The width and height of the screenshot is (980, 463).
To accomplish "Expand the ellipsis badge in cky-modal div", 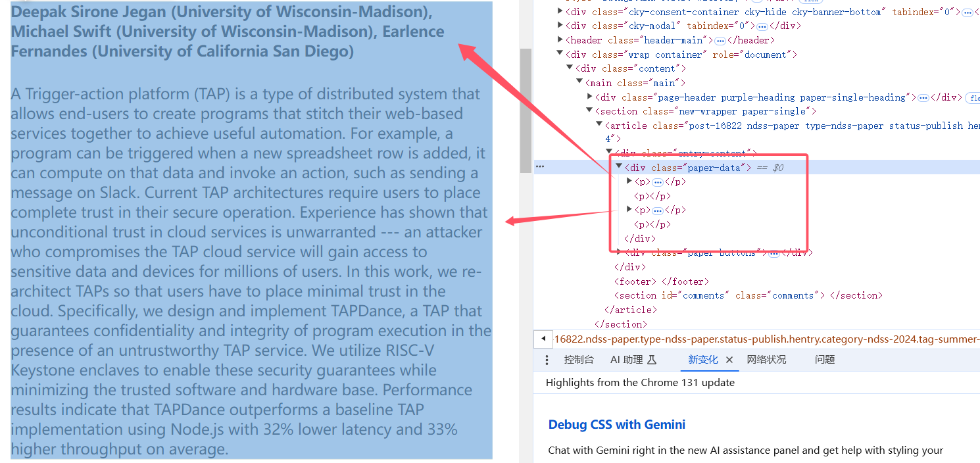I will tap(762, 26).
